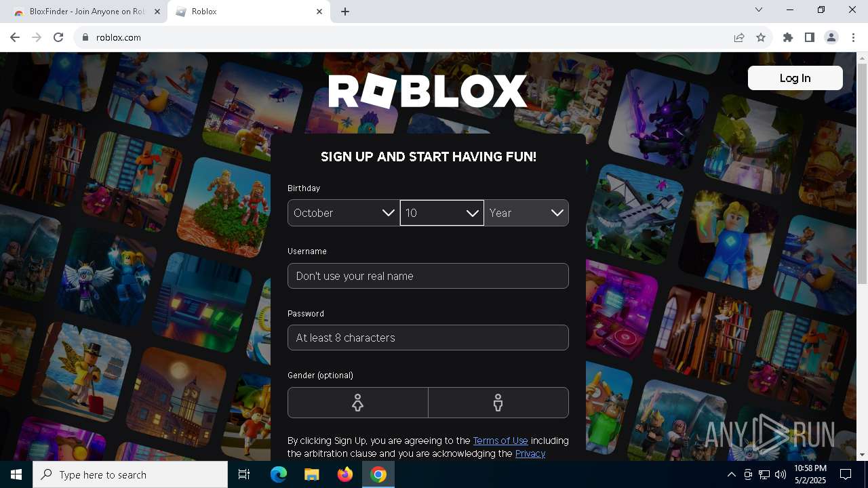
Task: Click the Log In button
Action: coord(795,78)
